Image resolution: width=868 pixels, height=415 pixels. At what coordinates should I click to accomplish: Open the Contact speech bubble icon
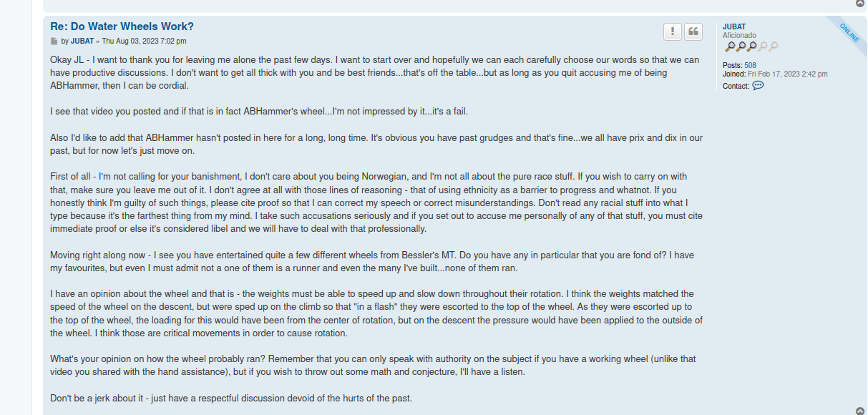(x=758, y=85)
